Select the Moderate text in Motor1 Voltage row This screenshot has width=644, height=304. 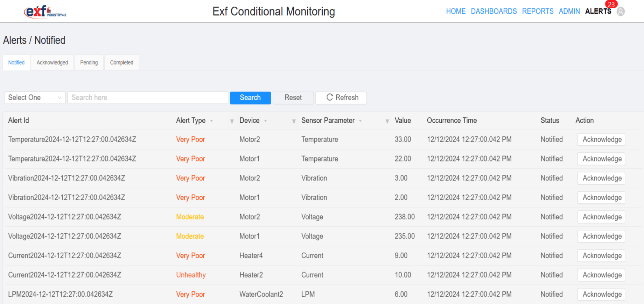pyautogui.click(x=190, y=236)
